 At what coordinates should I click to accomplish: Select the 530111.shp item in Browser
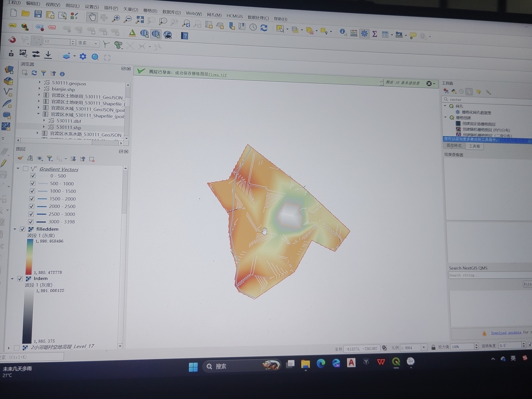coord(69,127)
